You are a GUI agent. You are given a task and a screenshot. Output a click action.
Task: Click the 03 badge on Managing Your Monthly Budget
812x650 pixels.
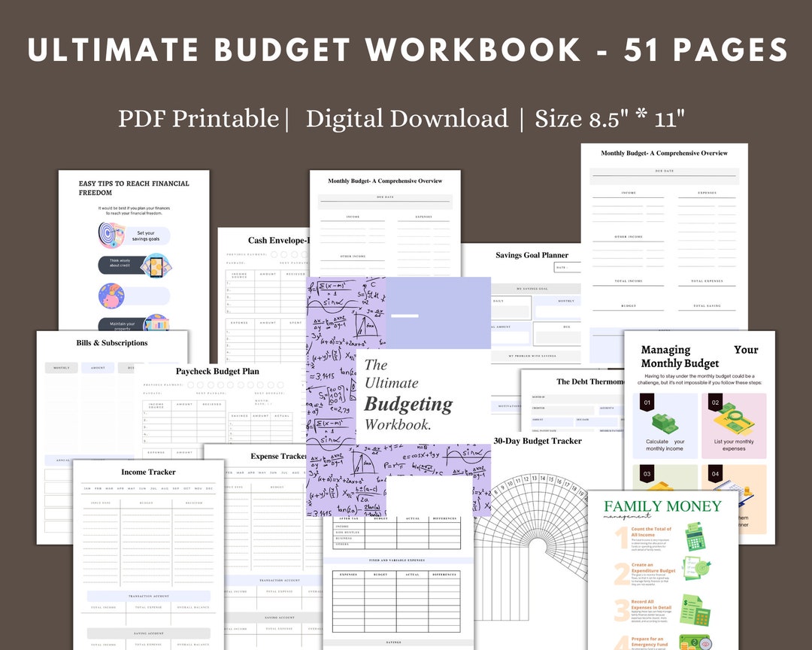tap(647, 474)
